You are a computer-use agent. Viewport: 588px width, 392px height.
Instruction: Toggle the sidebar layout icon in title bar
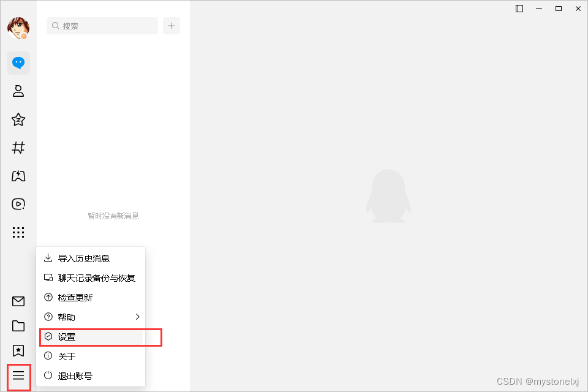(519, 9)
